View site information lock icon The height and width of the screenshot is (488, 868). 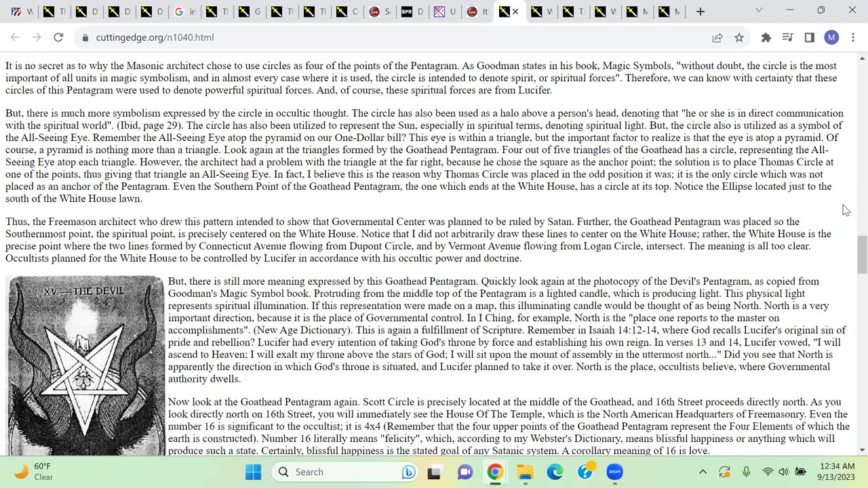[85, 37]
